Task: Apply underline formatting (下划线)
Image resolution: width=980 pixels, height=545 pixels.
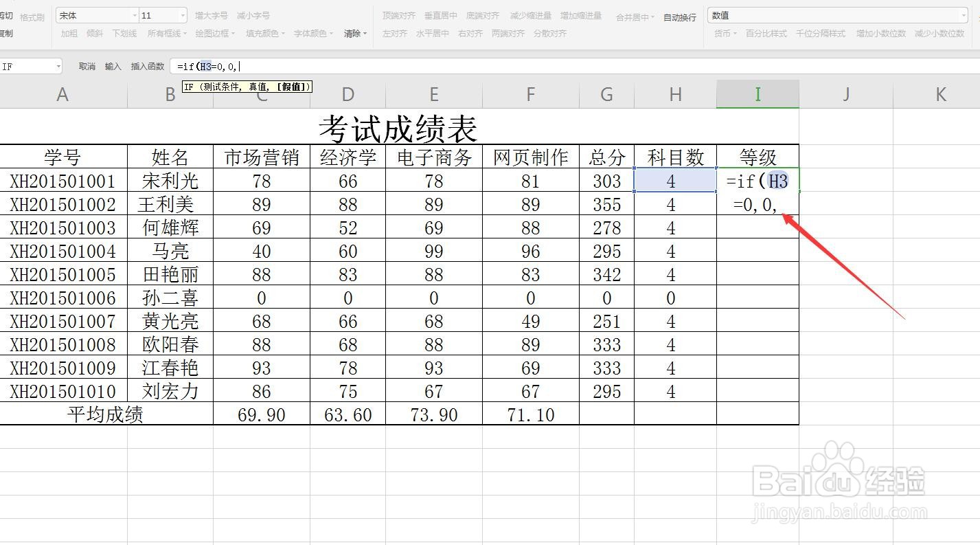Action: click(124, 32)
